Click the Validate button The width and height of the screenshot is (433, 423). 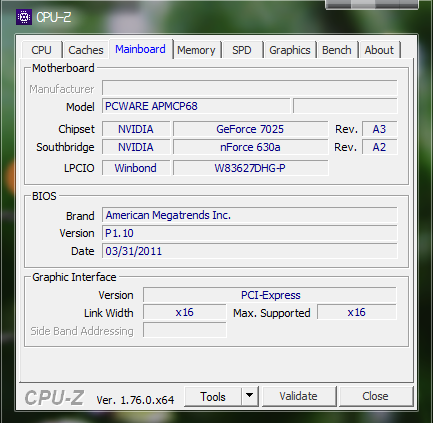click(x=298, y=396)
